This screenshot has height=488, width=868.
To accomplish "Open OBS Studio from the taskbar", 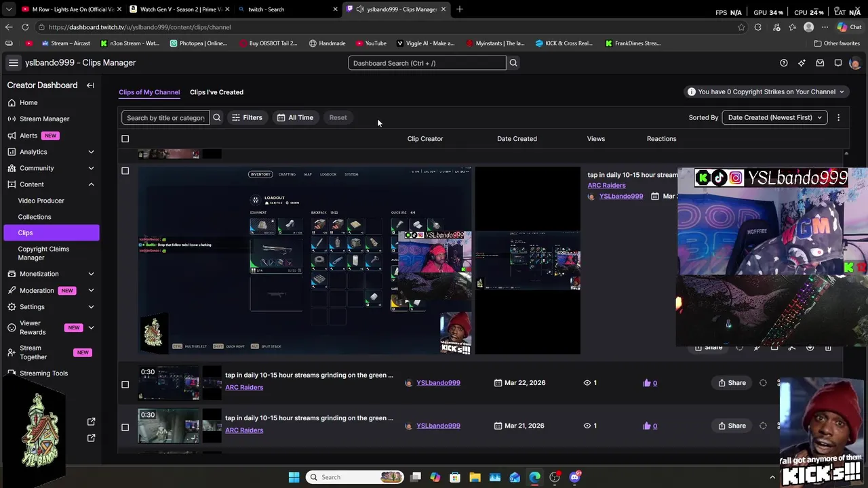I will click(555, 477).
